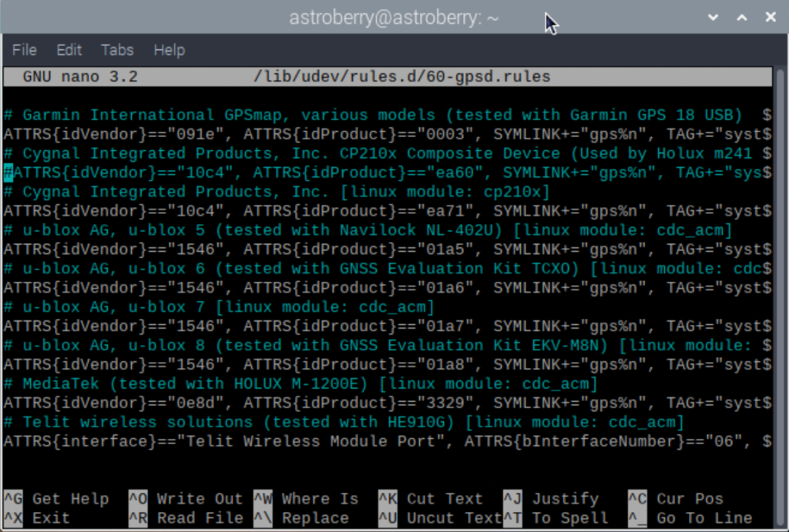Screen dimensions: 789x532
Task: Click the u-blox 7 cdc_acm comment line
Action: click(x=219, y=306)
